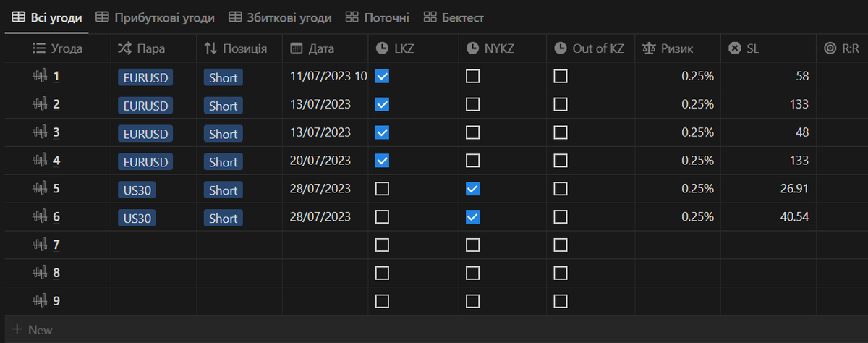Open empty Позиція cell in row 8
The height and width of the screenshot is (343, 868).
tap(239, 273)
